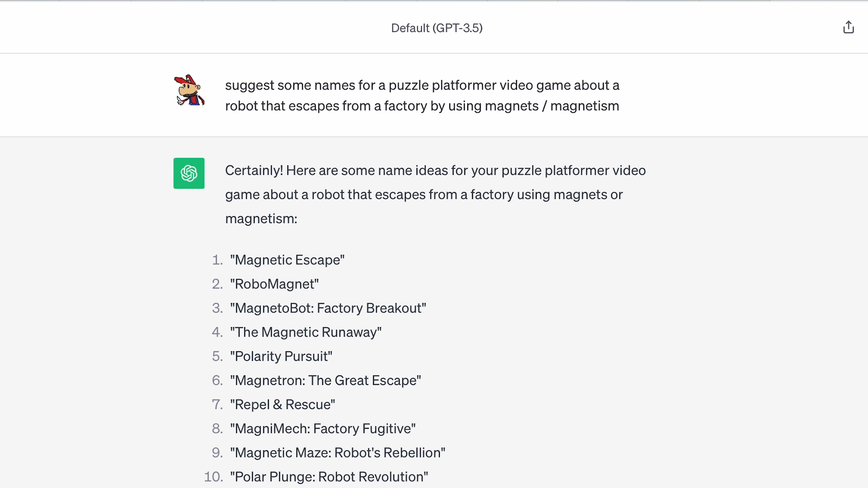Click the Default (GPT-3.5) model label
The width and height of the screenshot is (868, 488).
(437, 28)
